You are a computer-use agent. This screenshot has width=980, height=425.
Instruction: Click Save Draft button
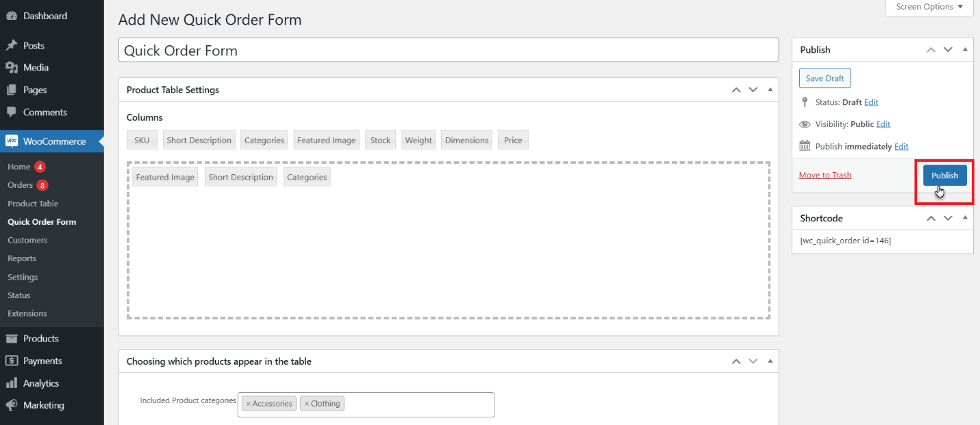pyautogui.click(x=825, y=78)
